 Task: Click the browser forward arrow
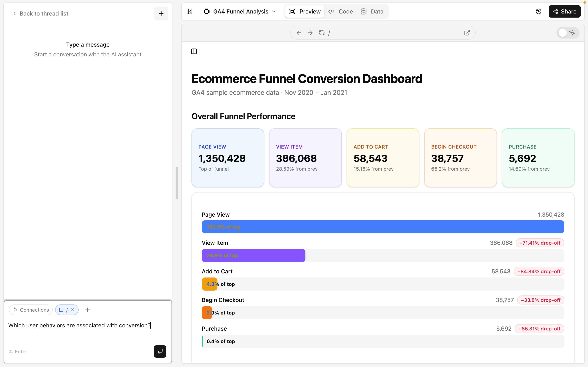pos(310,33)
